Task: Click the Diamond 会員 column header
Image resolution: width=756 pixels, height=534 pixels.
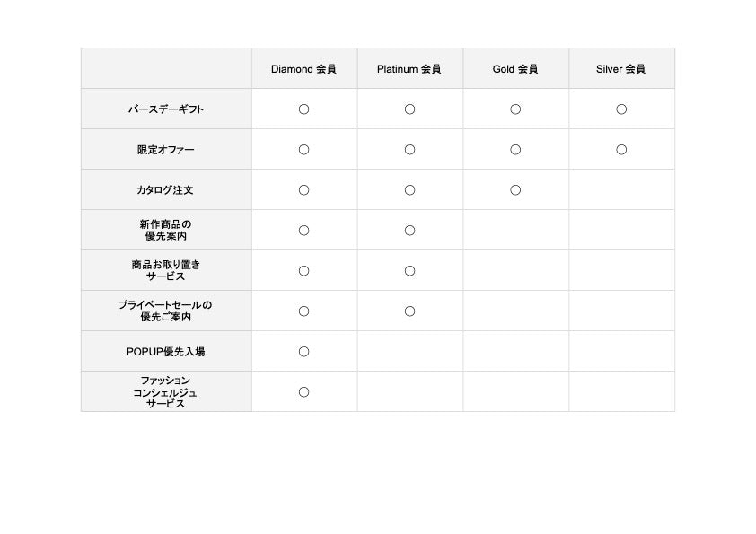Action: click(303, 69)
